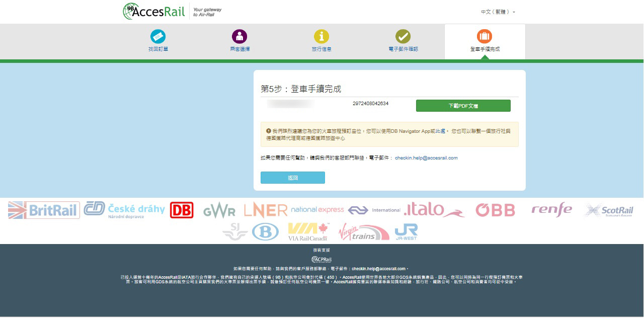Open the 此處 seat reservation link
Screen dimensions: 644x318
click(440, 131)
